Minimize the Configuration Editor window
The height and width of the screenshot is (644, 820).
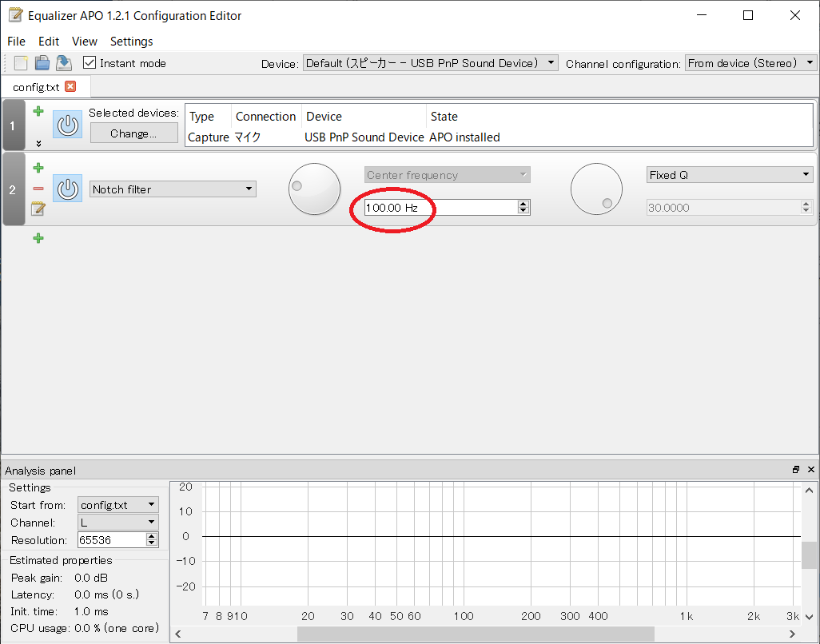[701, 15]
